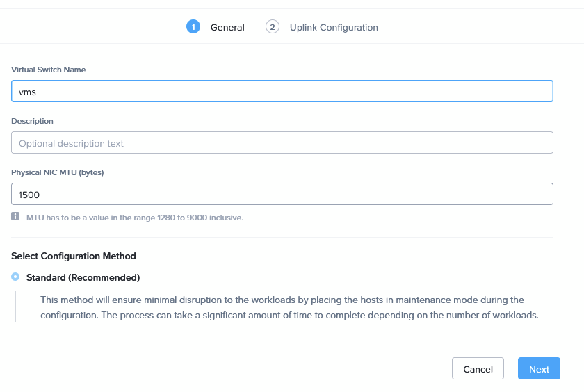Click the Physical NIC MTU (bytes) label
This screenshot has width=584, height=392.
pyautogui.click(x=58, y=172)
